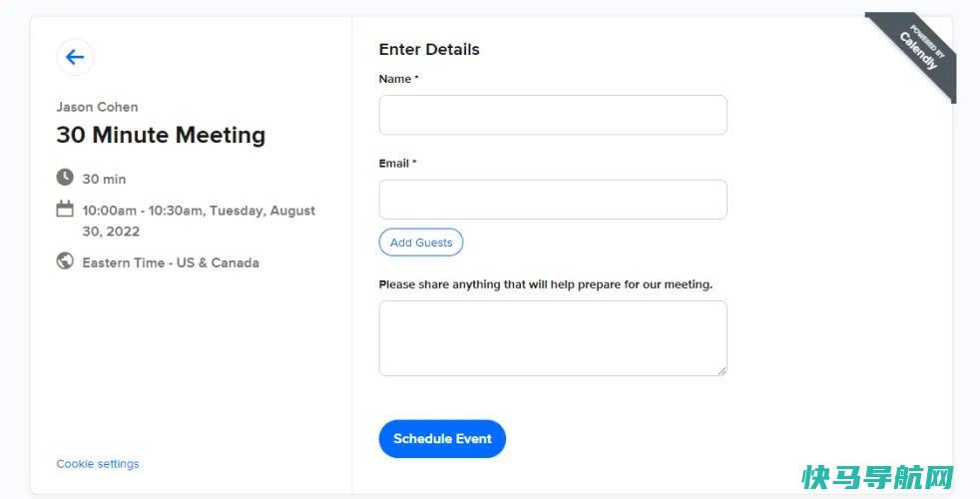Click the Add Guests button
The image size is (980, 499).
pos(420,243)
